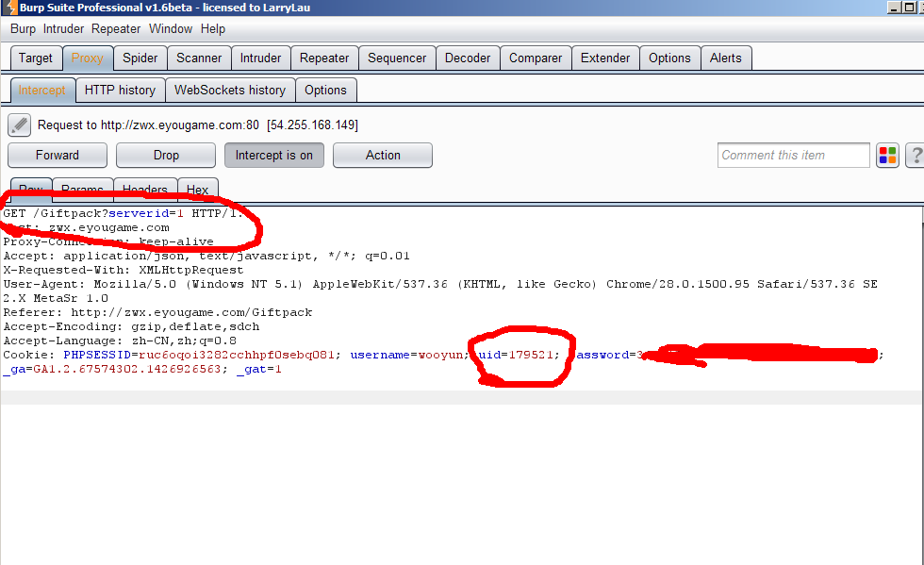Click the help question mark icon

click(x=916, y=155)
